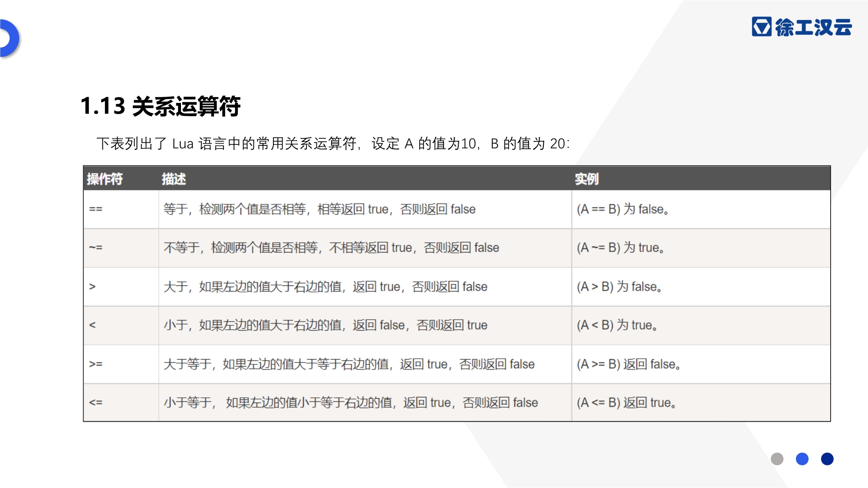Click the 徐工汉云 logo
This screenshot has height=488, width=868.
(x=802, y=27)
